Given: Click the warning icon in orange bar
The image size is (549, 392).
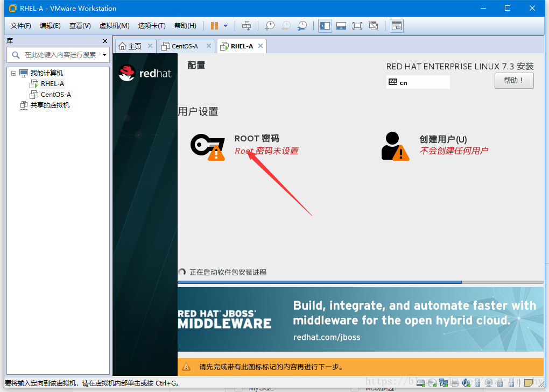Looking at the screenshot, I should [186, 367].
